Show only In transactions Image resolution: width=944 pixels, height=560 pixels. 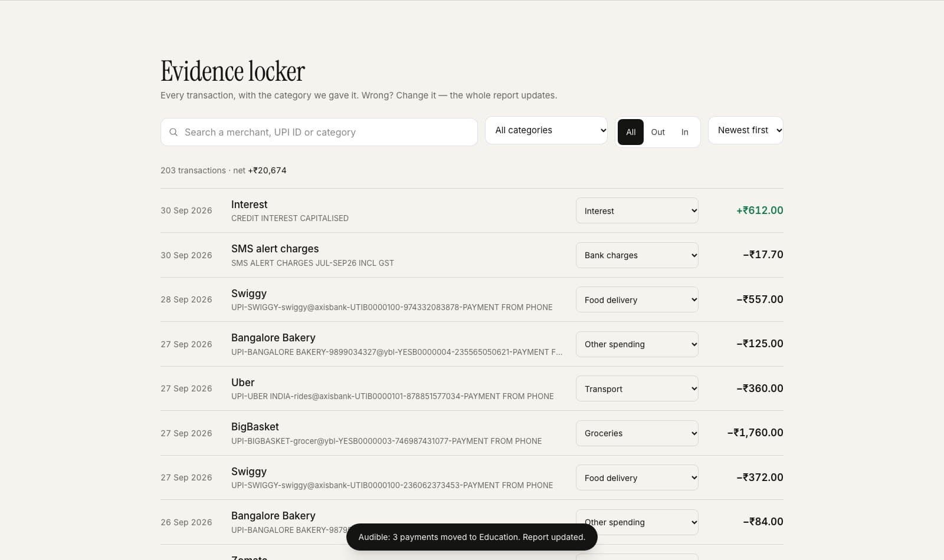coord(685,132)
